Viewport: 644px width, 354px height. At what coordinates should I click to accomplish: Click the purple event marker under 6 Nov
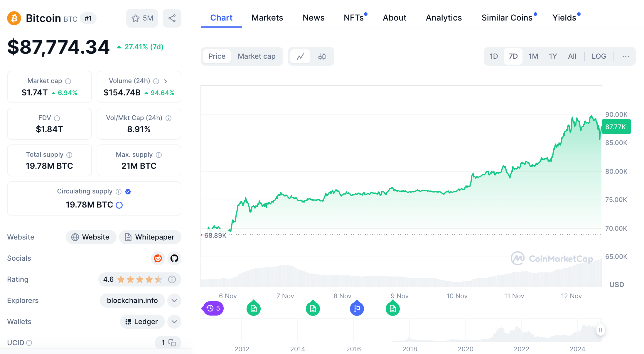[213, 308]
